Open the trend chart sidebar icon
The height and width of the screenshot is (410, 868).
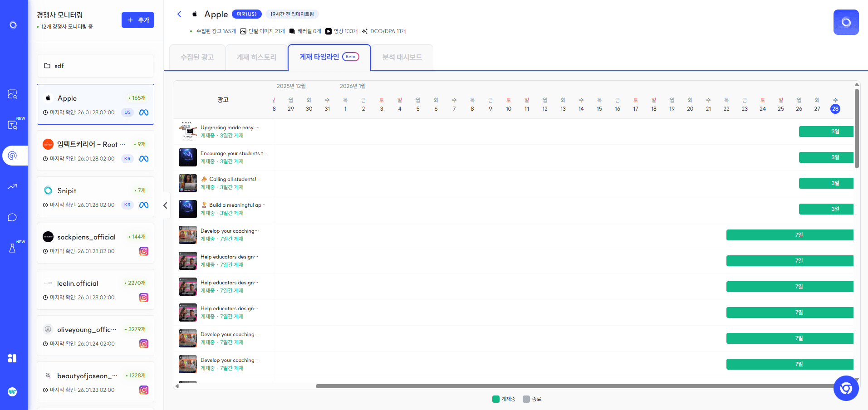pyautogui.click(x=13, y=186)
